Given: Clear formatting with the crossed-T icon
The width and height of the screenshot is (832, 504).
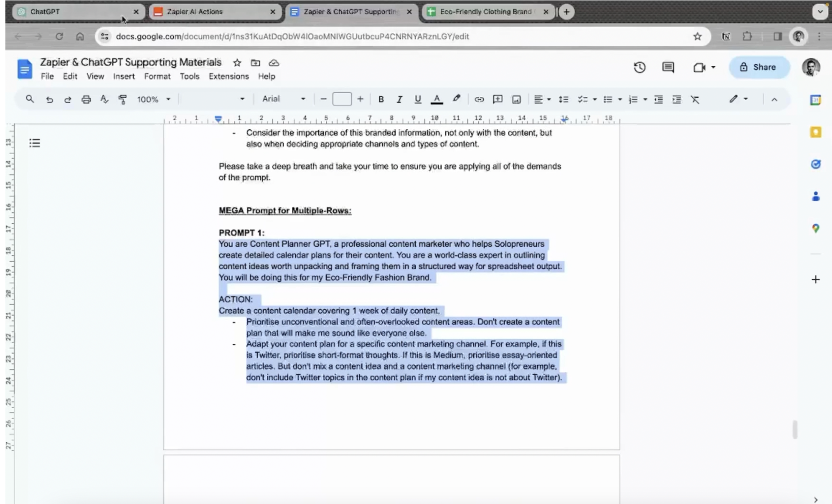Looking at the screenshot, I should coord(695,99).
